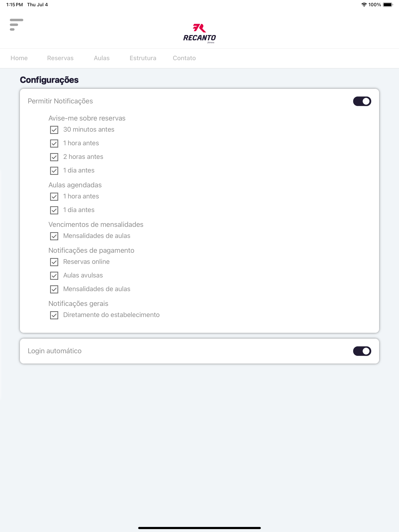Uncheck Aulas agendadas 1 dia antes
The width and height of the screenshot is (399, 532).
(x=54, y=210)
